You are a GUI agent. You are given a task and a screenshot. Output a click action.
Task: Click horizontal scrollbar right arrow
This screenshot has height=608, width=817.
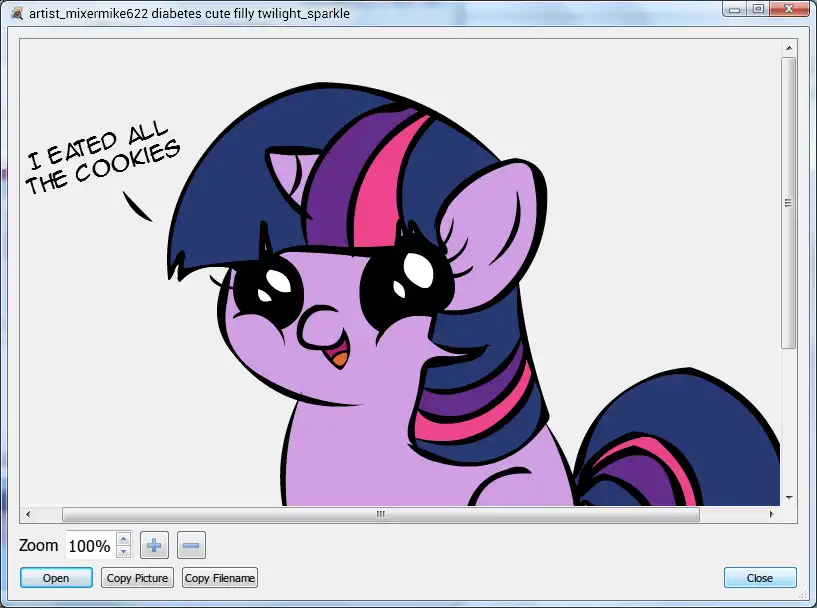pyautogui.click(x=772, y=514)
